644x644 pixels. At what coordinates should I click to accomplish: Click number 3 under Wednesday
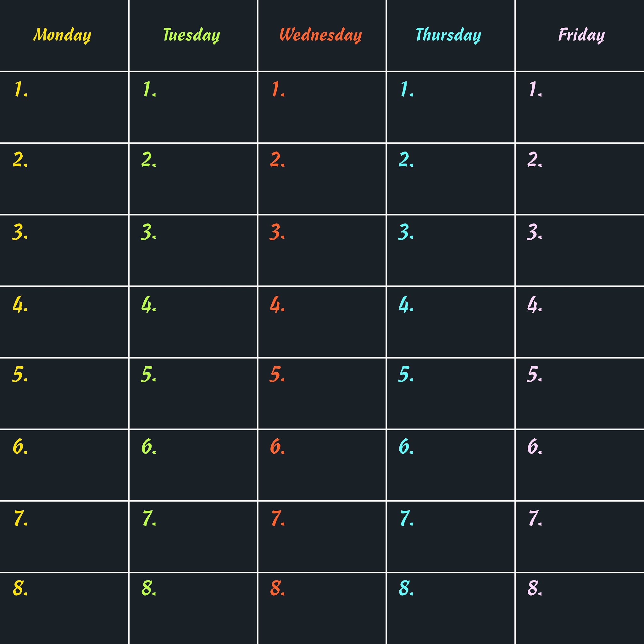pos(277,232)
